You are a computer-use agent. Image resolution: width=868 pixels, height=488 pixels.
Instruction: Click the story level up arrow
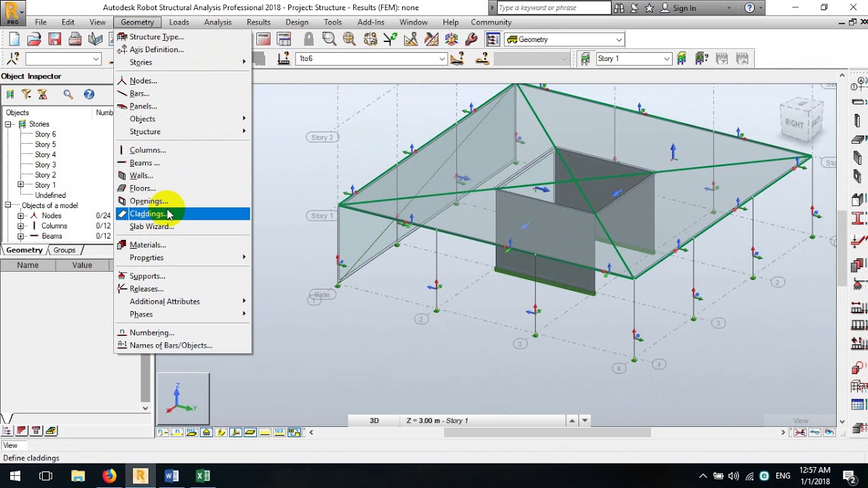pyautogui.click(x=572, y=420)
